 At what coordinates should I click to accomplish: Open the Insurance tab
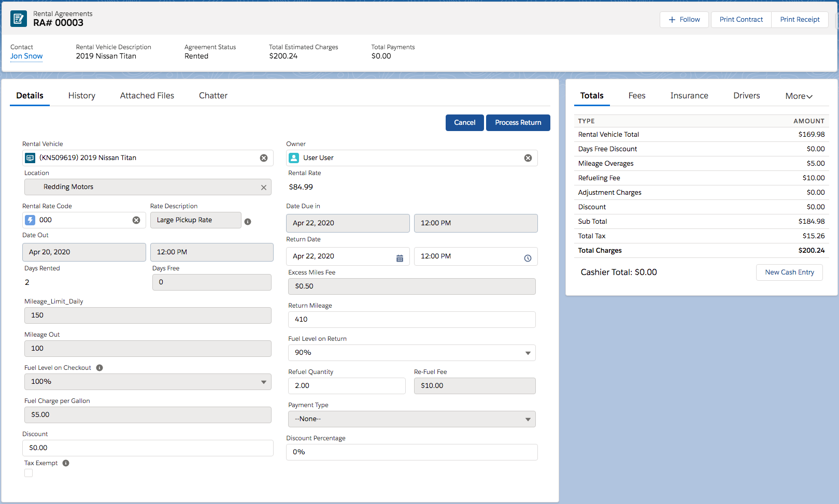[x=689, y=95]
